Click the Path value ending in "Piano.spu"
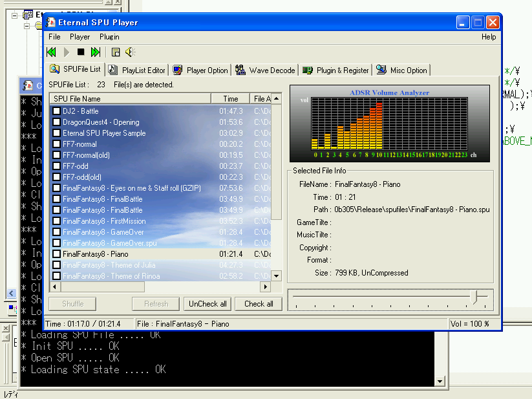 412,210
